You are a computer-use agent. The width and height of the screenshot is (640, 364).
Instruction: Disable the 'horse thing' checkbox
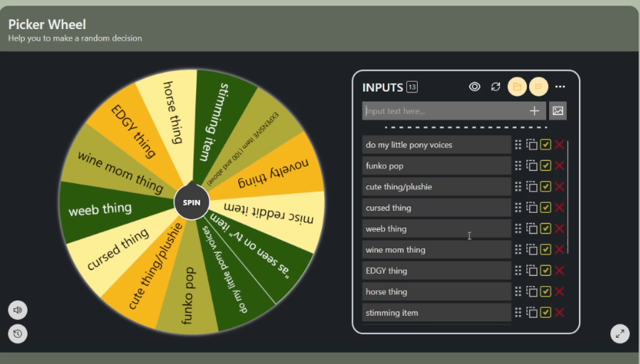pos(546,292)
